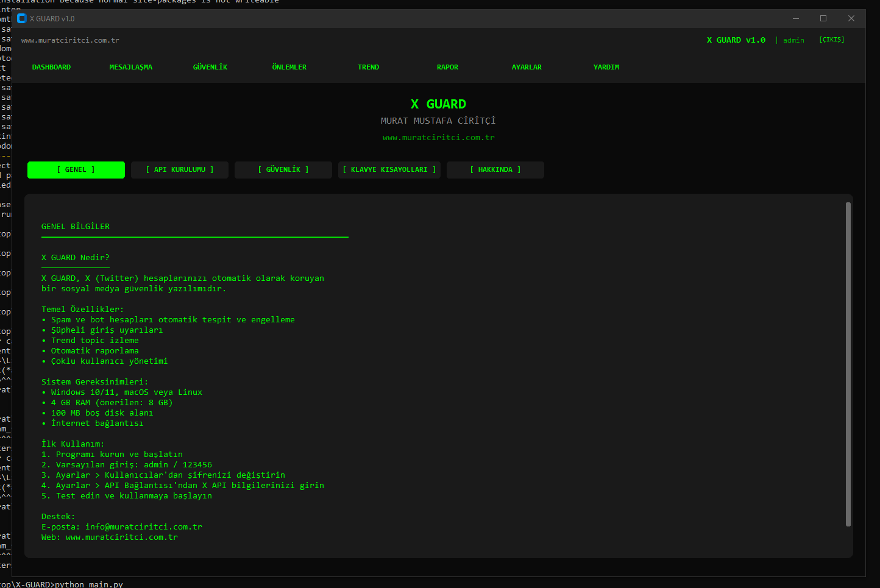Minimize the X GUARD window
Screen dimensions: 880x588
796,19
